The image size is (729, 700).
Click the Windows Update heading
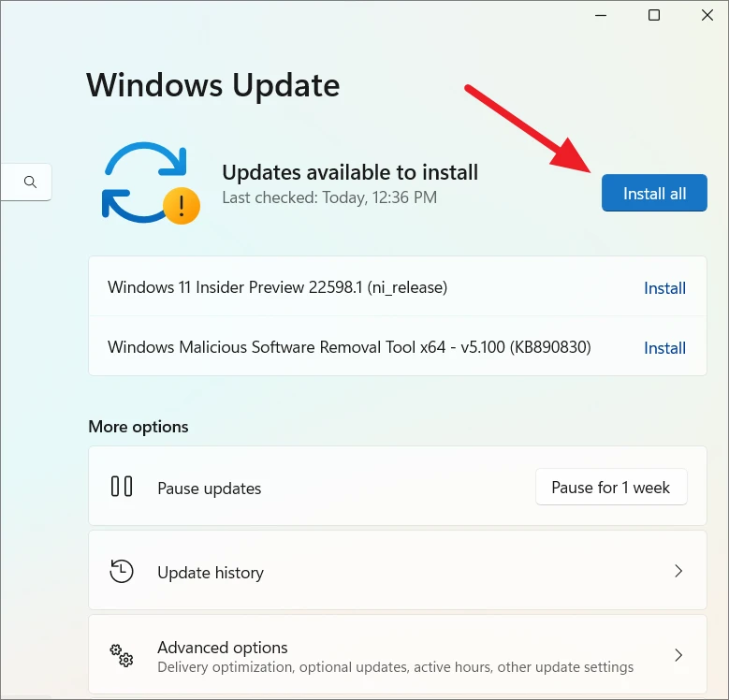click(213, 85)
